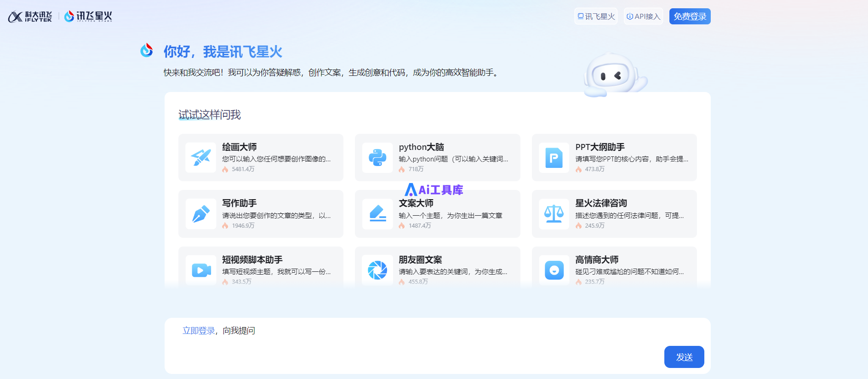The width and height of the screenshot is (868, 379).
Task: Click description 您可以输入您任何想要创作图像的...
Action: click(x=276, y=159)
